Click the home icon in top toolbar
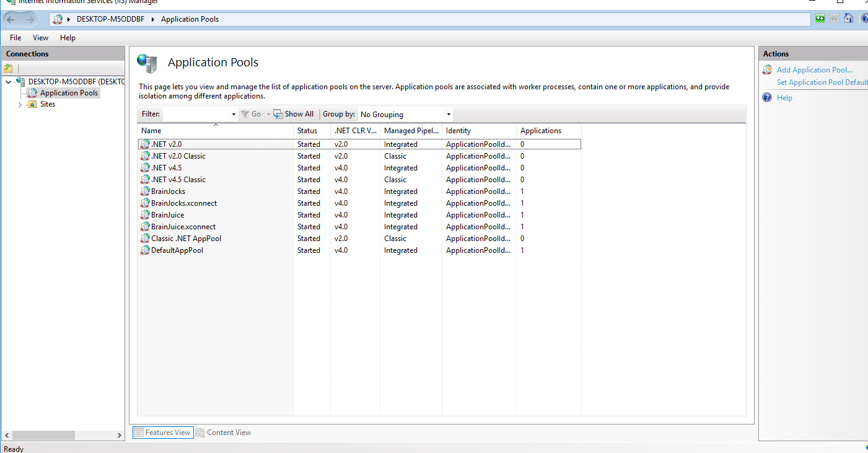The image size is (868, 453). pos(849,19)
